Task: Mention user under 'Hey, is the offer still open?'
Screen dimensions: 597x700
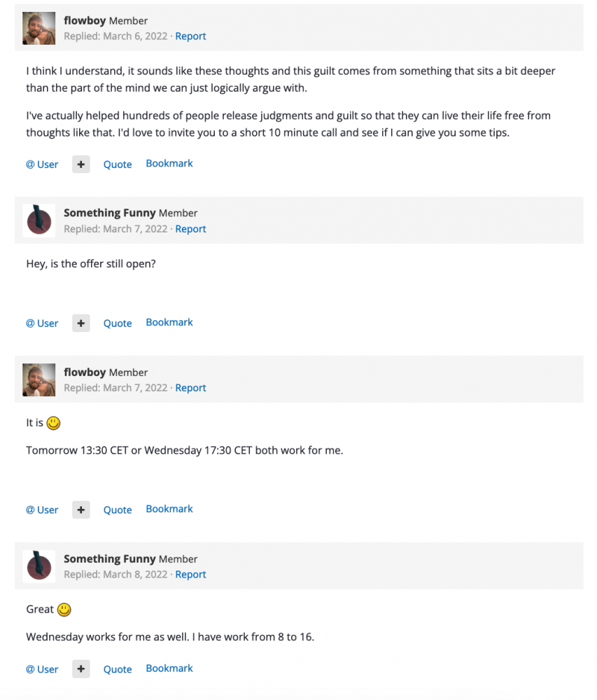Action: [42, 323]
